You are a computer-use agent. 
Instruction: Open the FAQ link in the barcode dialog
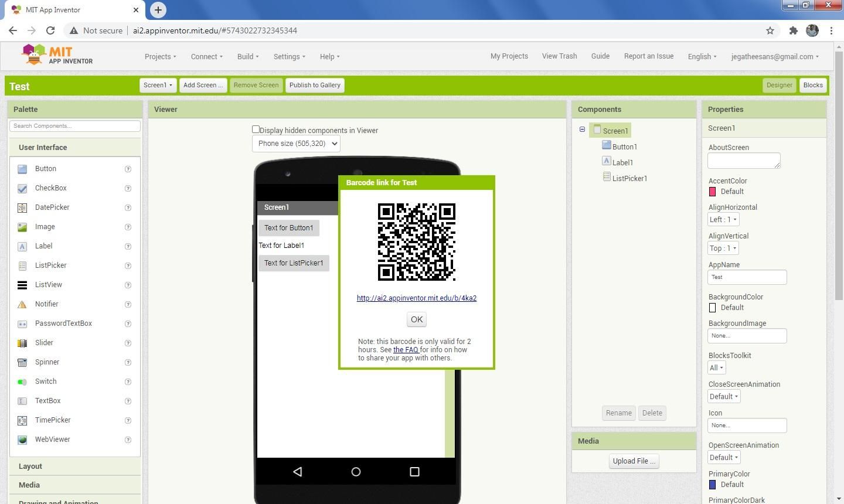click(x=406, y=349)
